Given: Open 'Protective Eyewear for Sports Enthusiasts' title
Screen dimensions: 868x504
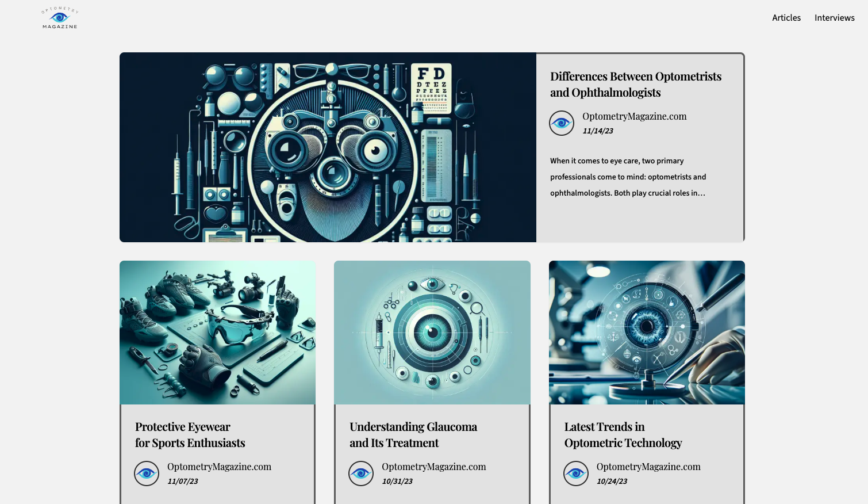Looking at the screenshot, I should point(190,435).
